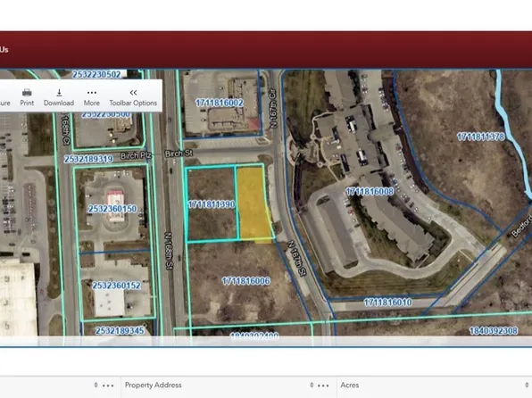Select parcel 1711816006 on the map

[245, 280]
